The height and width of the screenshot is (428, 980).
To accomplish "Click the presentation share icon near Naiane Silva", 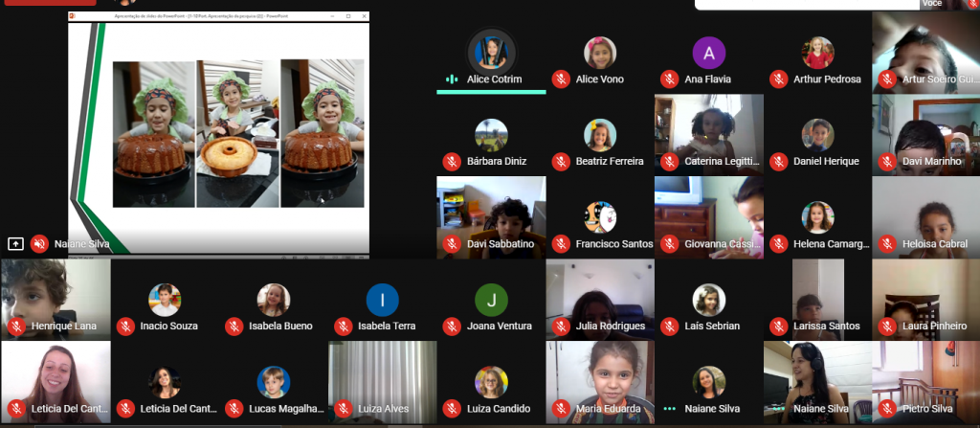I will point(15,243).
